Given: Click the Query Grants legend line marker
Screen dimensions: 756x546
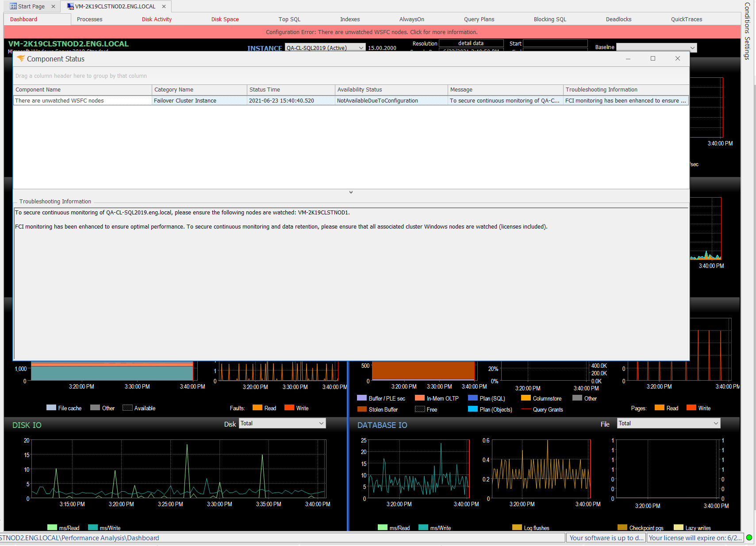Looking at the screenshot, I should 526,409.
